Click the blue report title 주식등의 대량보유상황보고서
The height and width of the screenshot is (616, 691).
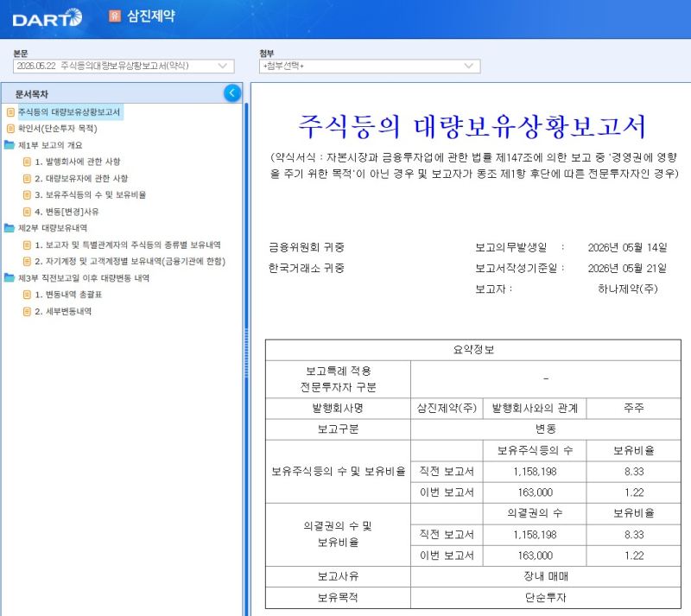[472, 127]
